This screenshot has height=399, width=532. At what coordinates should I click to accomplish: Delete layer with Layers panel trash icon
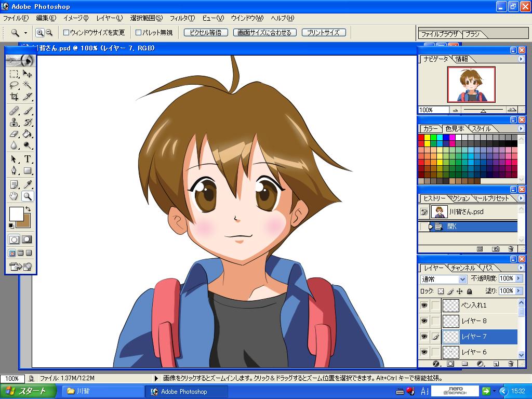click(x=511, y=364)
